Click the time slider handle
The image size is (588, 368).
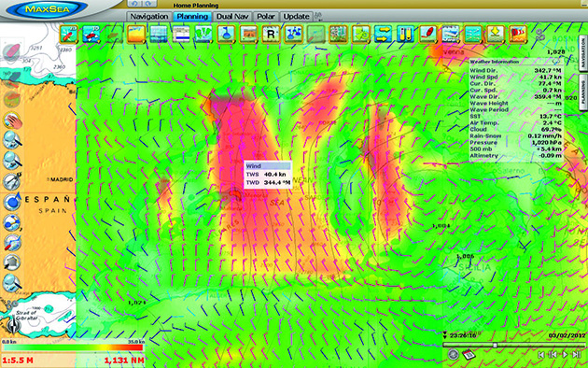[495, 345]
